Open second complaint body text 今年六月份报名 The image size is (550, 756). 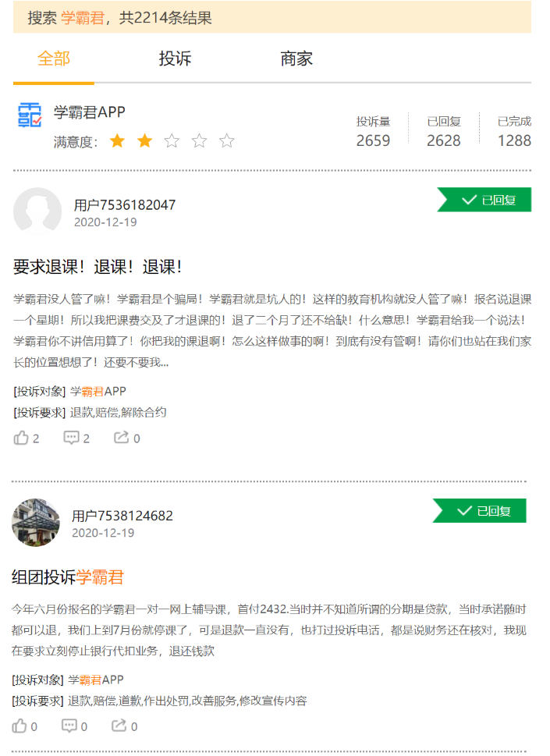(x=269, y=630)
